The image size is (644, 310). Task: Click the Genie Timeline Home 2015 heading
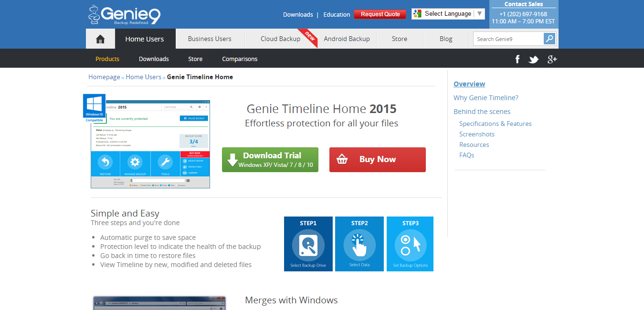[321, 109]
